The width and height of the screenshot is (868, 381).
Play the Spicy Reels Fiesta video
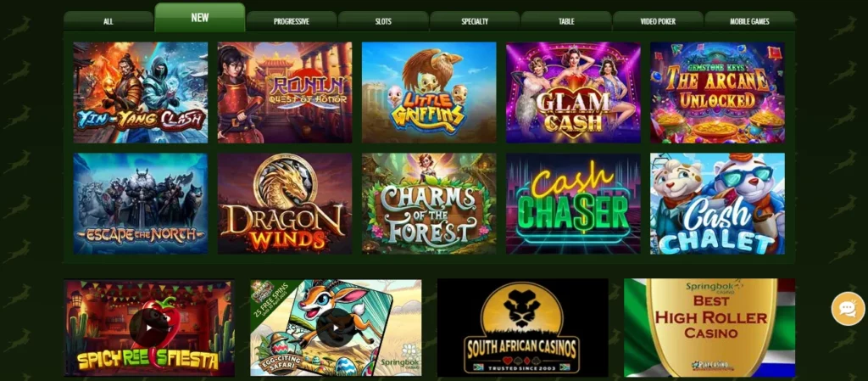coord(149,328)
